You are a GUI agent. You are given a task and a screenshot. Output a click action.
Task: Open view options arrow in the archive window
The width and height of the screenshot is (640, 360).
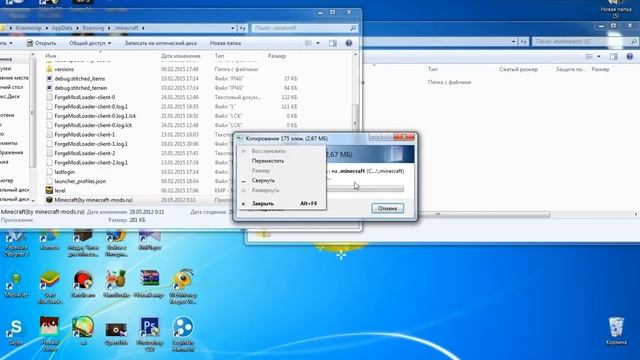tap(599, 57)
